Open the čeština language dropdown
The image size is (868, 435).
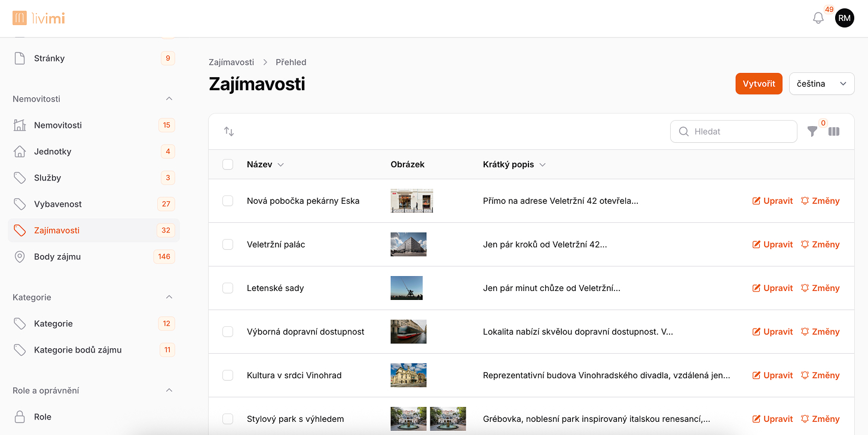click(x=822, y=84)
